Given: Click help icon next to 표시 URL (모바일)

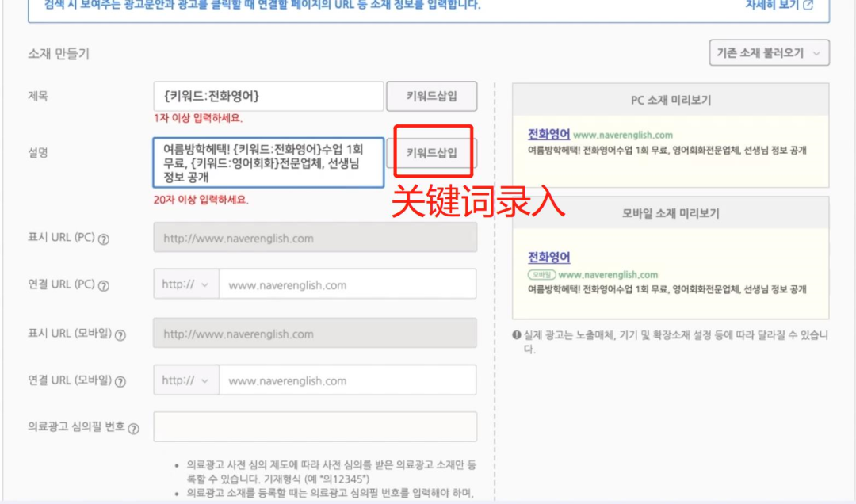Looking at the screenshot, I should click(120, 334).
